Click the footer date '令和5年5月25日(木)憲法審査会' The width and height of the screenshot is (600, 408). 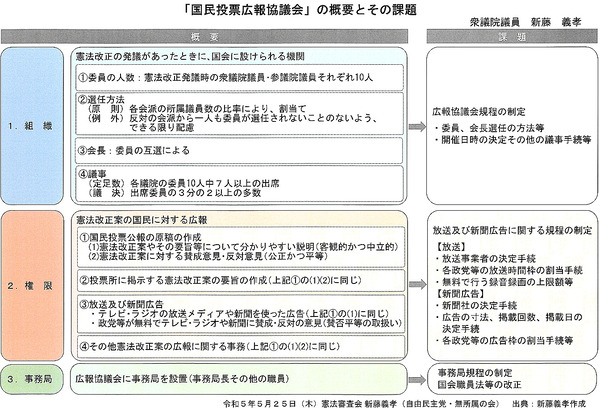[293, 403]
